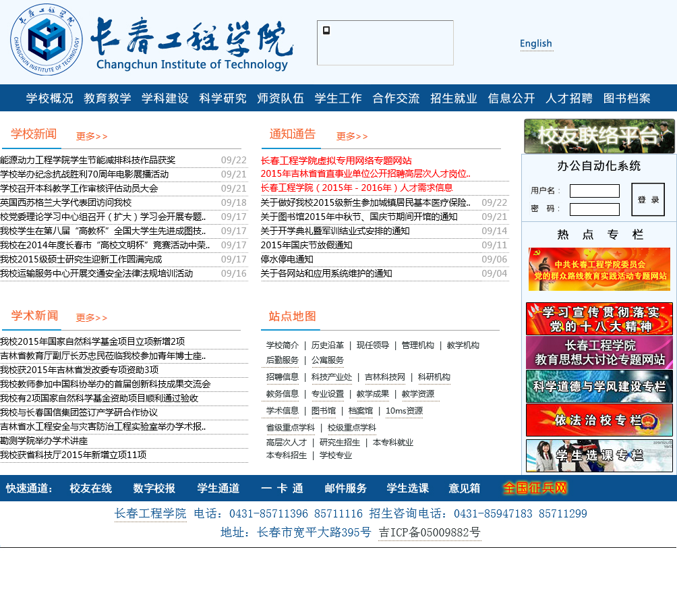Open 学科建设 menu
Image resolution: width=677 pixels, height=616 pixels.
(x=165, y=98)
